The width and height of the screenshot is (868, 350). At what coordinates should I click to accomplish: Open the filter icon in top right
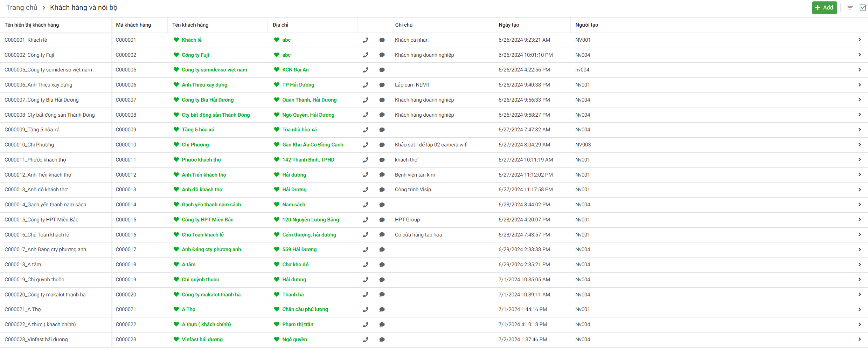click(850, 8)
